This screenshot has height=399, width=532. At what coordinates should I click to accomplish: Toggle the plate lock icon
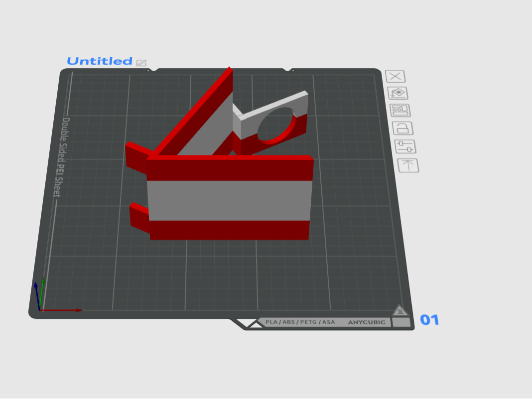(x=402, y=128)
